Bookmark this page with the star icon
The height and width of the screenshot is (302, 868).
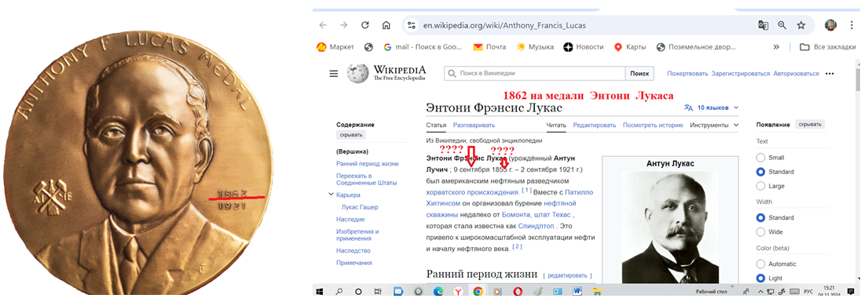[x=800, y=25]
